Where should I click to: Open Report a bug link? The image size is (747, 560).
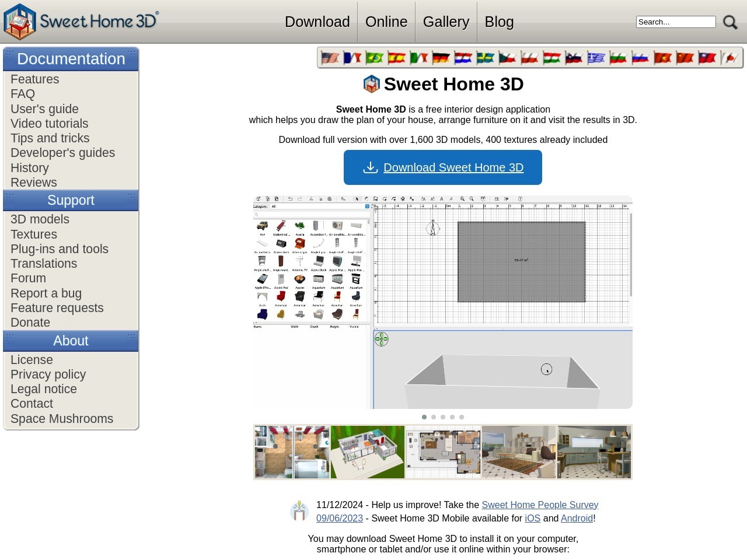tap(46, 293)
